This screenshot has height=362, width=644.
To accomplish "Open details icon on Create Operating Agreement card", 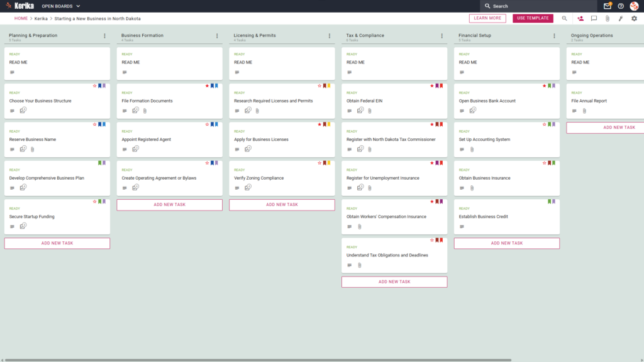I will [125, 188].
